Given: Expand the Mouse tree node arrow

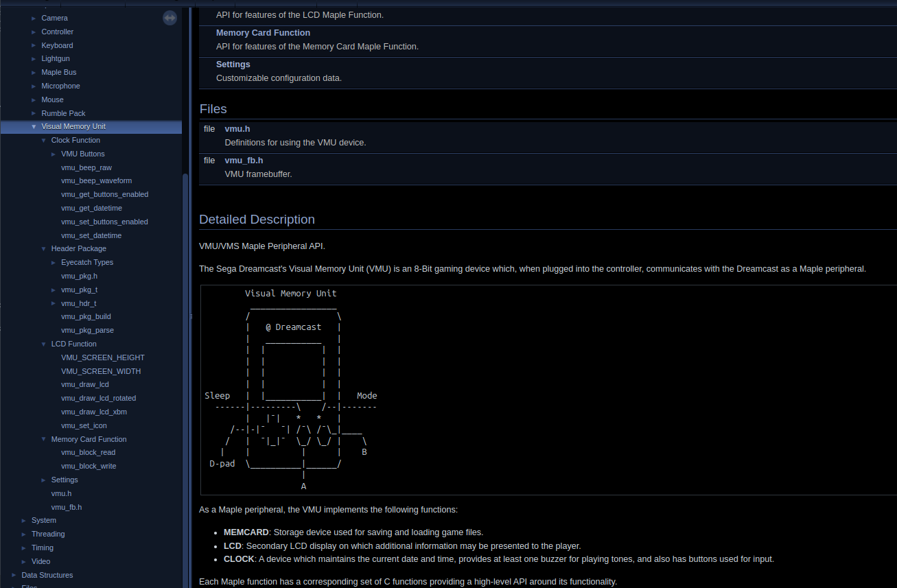Looking at the screenshot, I should 34,99.
